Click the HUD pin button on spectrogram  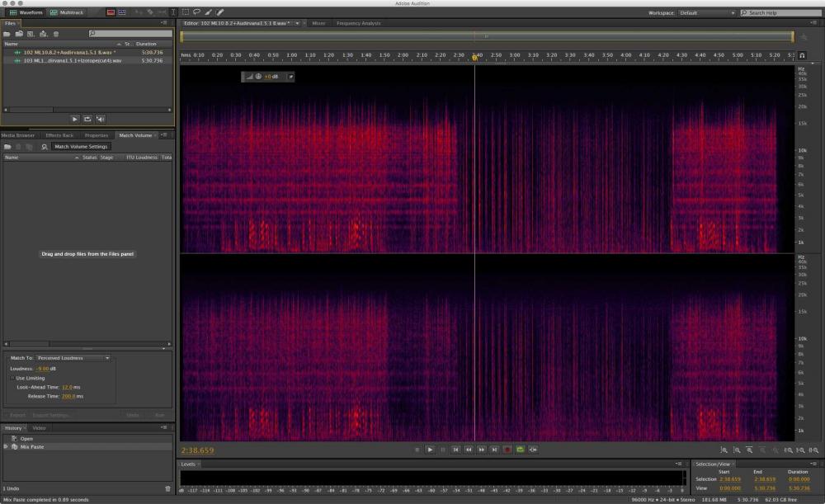pos(290,77)
